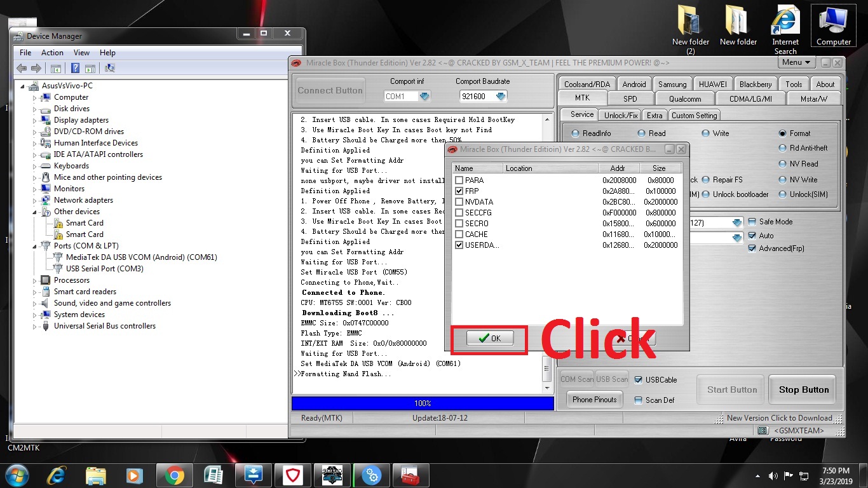Open dropdown beside Safe Mode checkbox
The image size is (868, 488).
pyautogui.click(x=737, y=223)
